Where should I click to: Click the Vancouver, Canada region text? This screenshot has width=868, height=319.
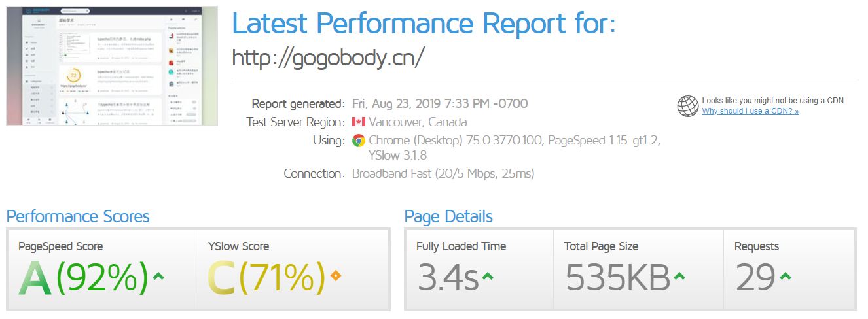click(x=418, y=122)
